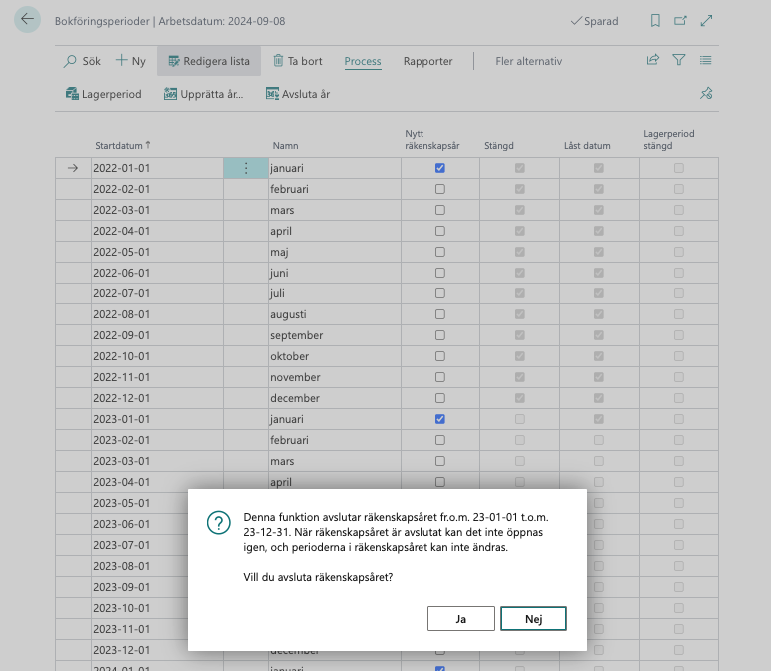The width and height of the screenshot is (771, 671).
Task: Click the pin toolbar icon
Action: click(x=705, y=94)
